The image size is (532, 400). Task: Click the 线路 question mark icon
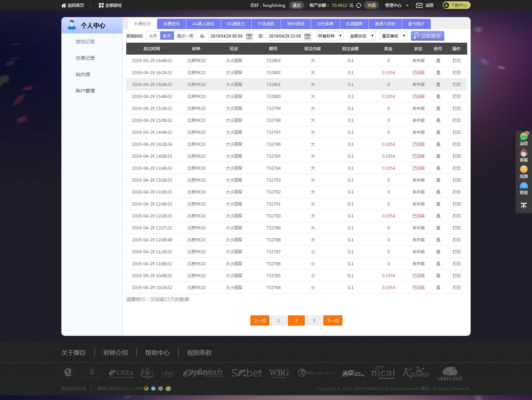tap(523, 169)
